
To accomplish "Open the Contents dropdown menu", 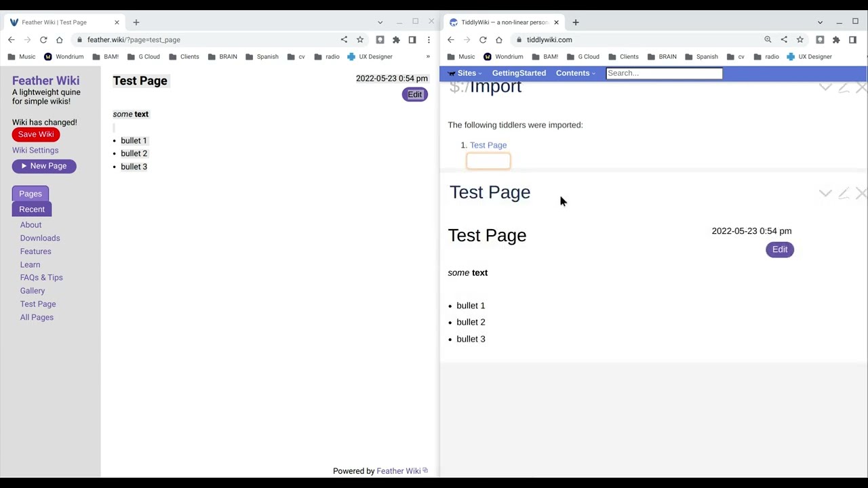I will click(576, 73).
